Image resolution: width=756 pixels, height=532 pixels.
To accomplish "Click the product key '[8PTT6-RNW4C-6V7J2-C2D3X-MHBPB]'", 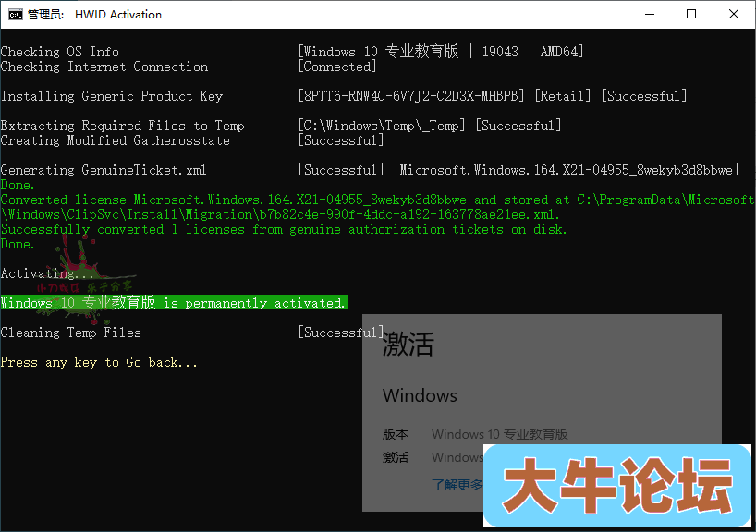I will click(x=411, y=96).
